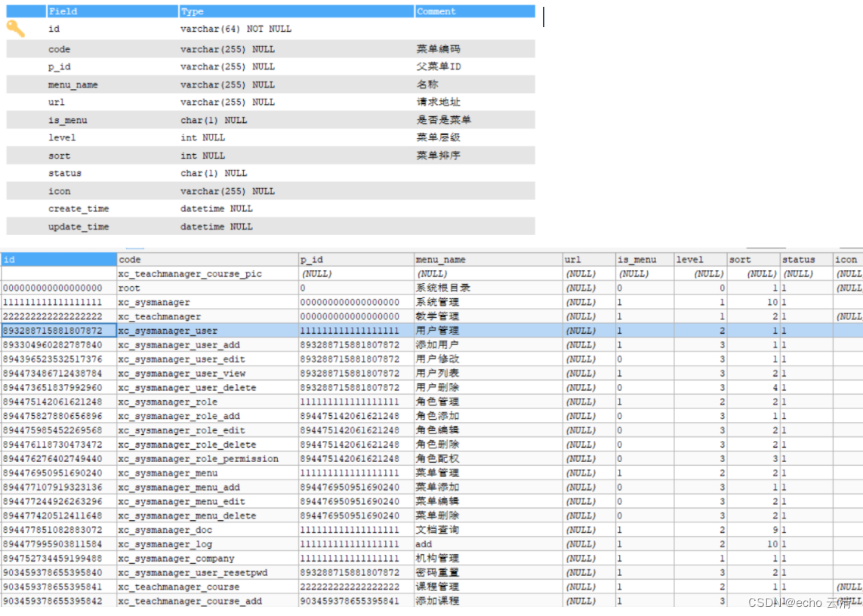Select the 'root' code cell
The width and height of the screenshot is (863, 616).
[208, 288]
